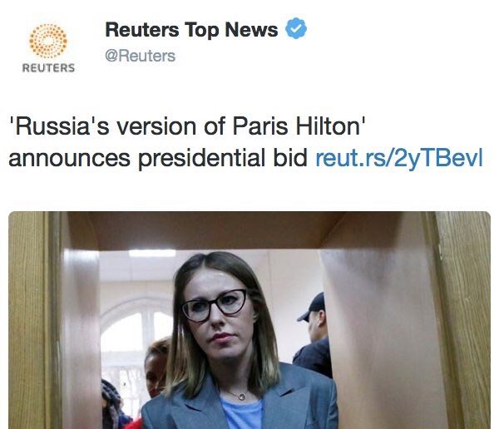504x429 pixels.
Task: Click the man wearing a black cap
Action: tap(314, 334)
